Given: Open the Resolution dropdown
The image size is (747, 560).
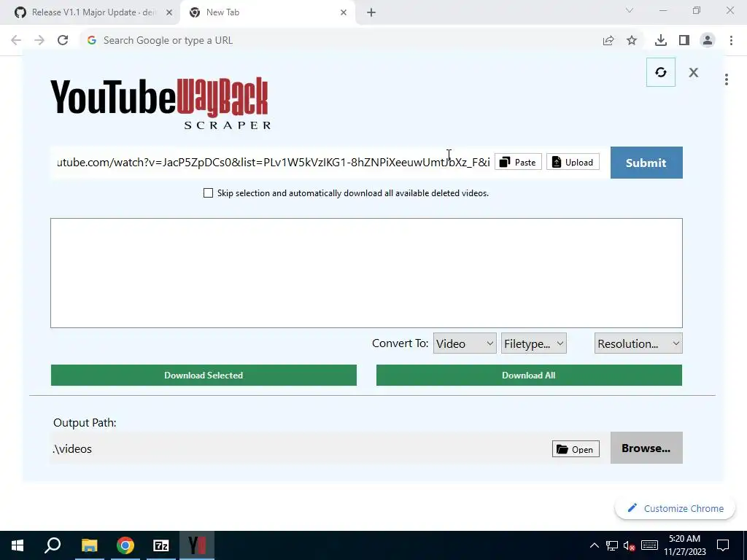Looking at the screenshot, I should pyautogui.click(x=638, y=343).
